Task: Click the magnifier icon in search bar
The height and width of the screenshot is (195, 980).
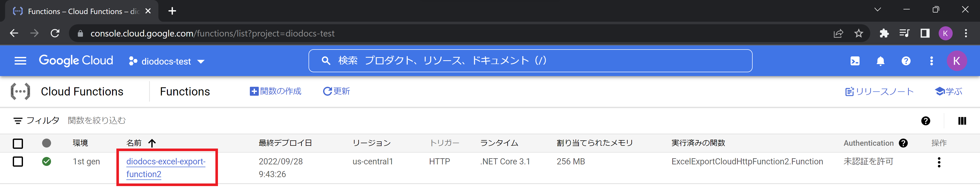Action: (x=326, y=61)
